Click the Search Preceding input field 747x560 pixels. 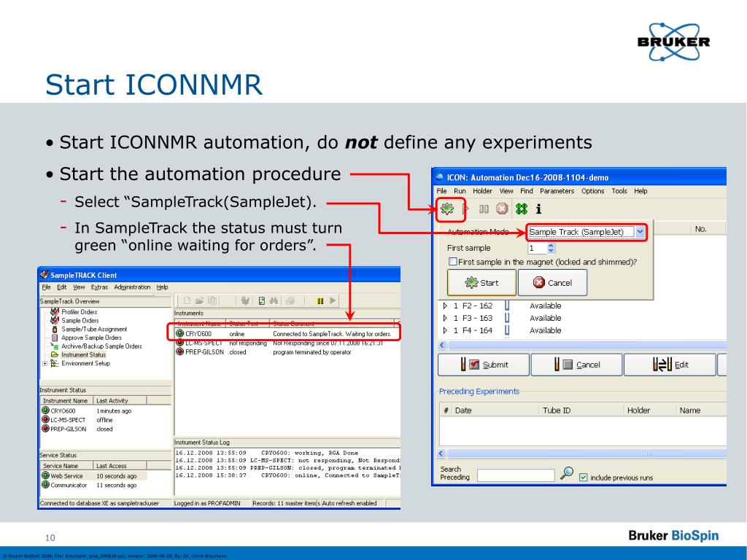[516, 475]
